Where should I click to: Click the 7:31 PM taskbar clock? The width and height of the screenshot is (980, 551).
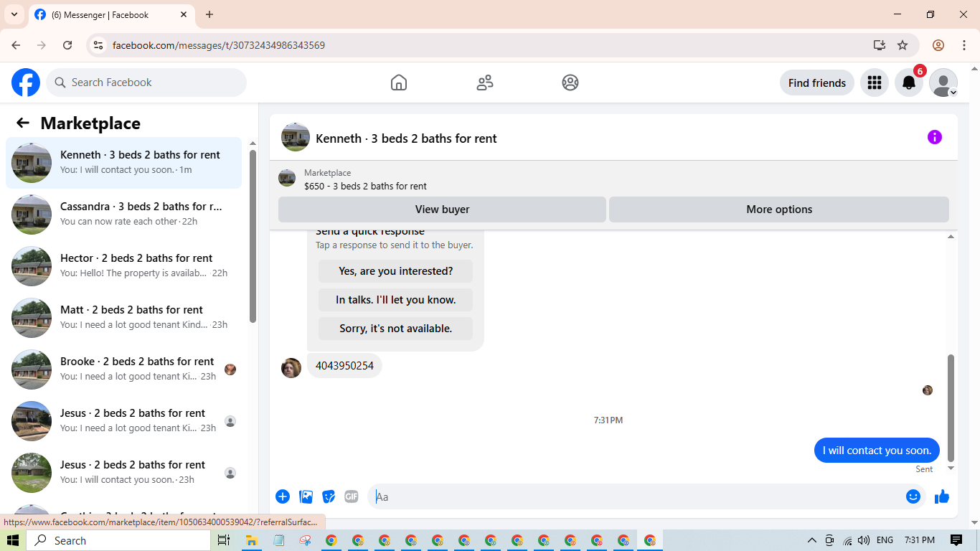pos(920,540)
